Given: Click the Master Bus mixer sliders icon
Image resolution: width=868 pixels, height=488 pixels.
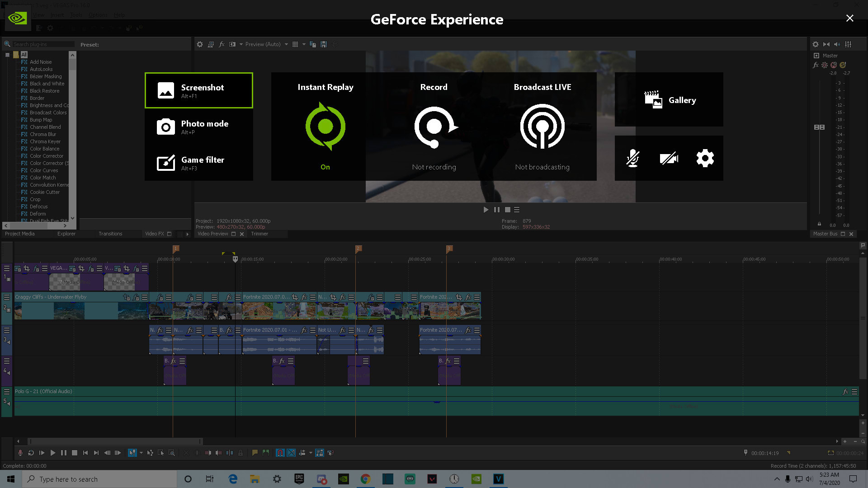Looking at the screenshot, I should [848, 44].
